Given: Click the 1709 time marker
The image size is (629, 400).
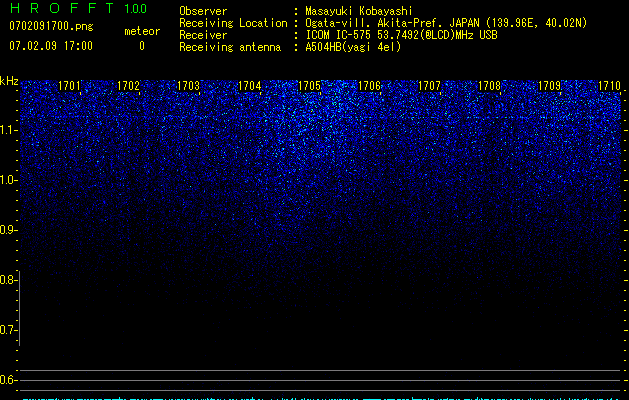Looking at the screenshot, I should coord(549,86).
